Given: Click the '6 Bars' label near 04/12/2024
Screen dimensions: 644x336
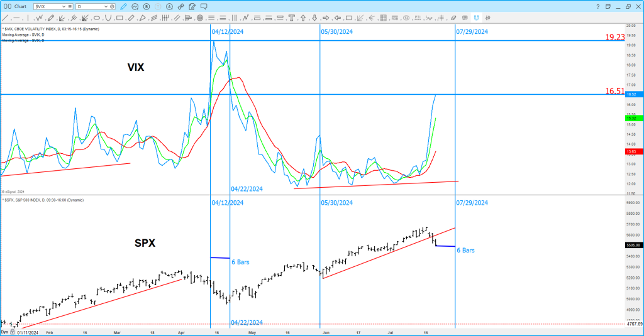Looking at the screenshot, I should [x=240, y=262].
